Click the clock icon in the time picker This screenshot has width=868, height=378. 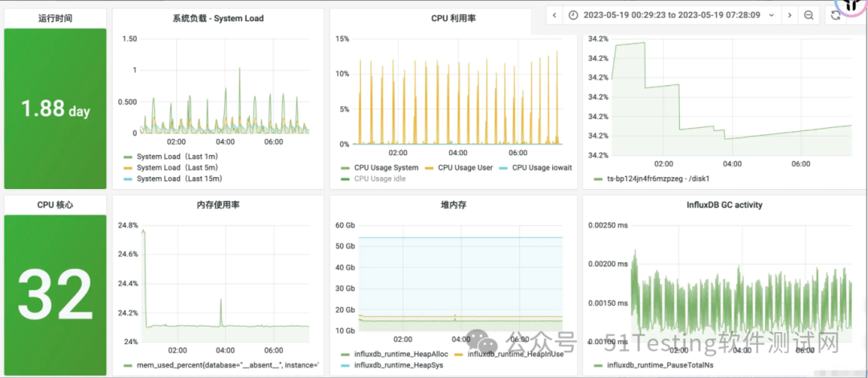click(x=573, y=15)
